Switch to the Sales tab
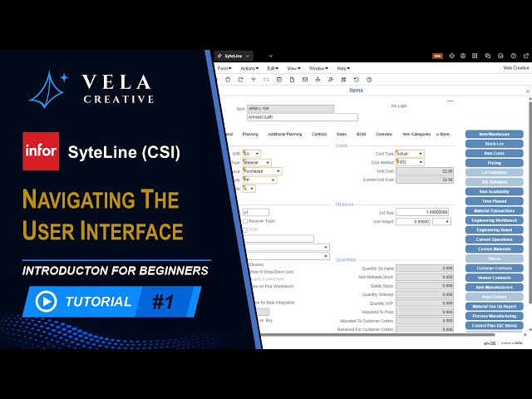This screenshot has height=399, width=532. coord(342,135)
